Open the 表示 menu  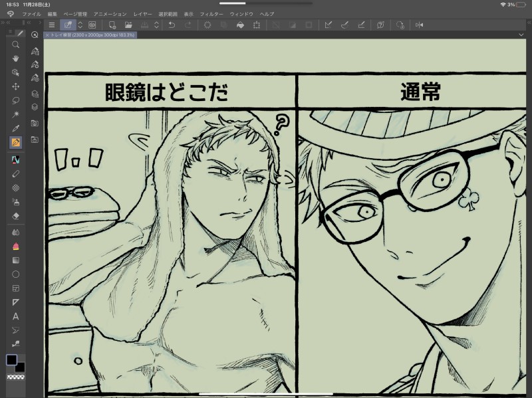pos(189,14)
